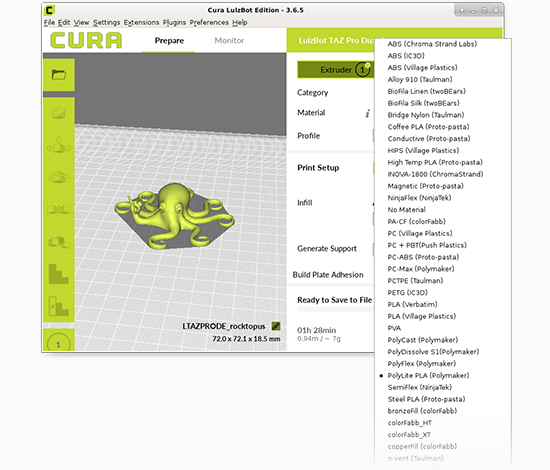Open the Edit menu
Screen dimensions: 550x470
tap(64, 22)
